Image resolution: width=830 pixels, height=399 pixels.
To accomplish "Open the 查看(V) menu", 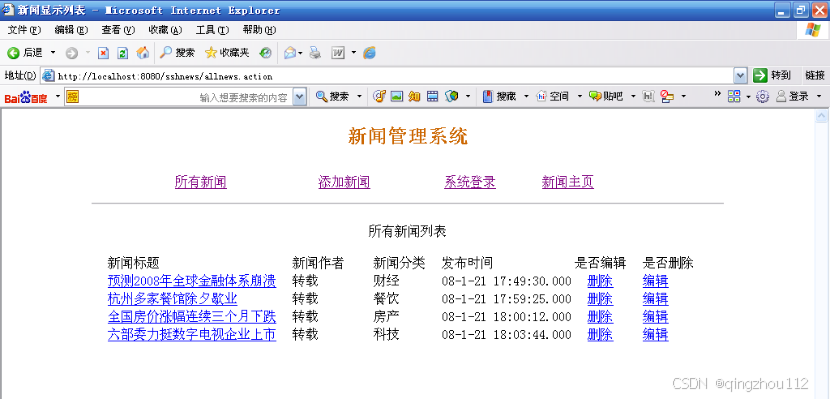I will (118, 30).
